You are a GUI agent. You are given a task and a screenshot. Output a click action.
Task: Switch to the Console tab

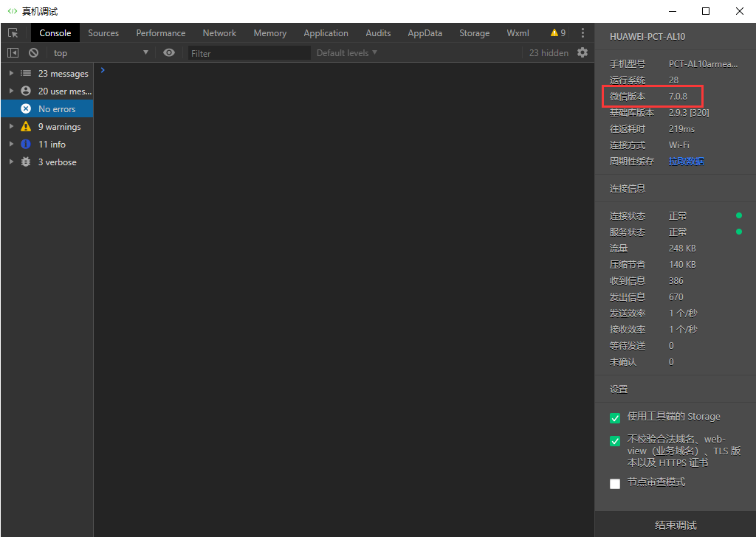[55, 32]
